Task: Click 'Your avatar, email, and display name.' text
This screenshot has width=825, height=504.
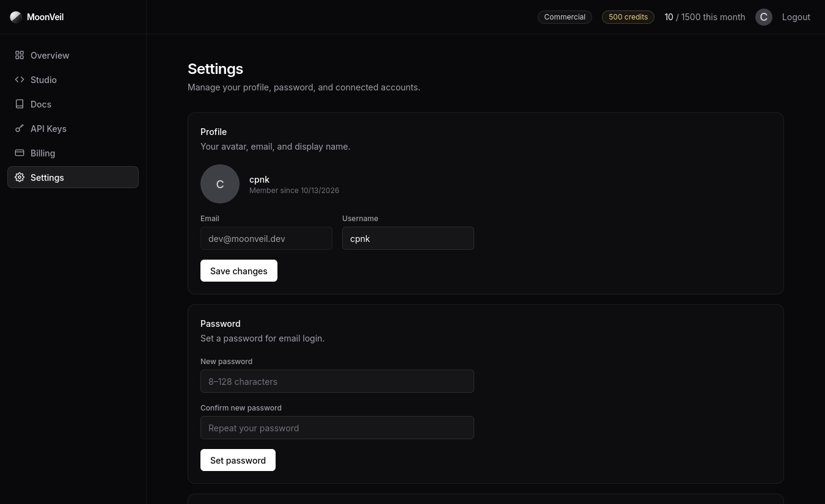Action: (x=275, y=147)
